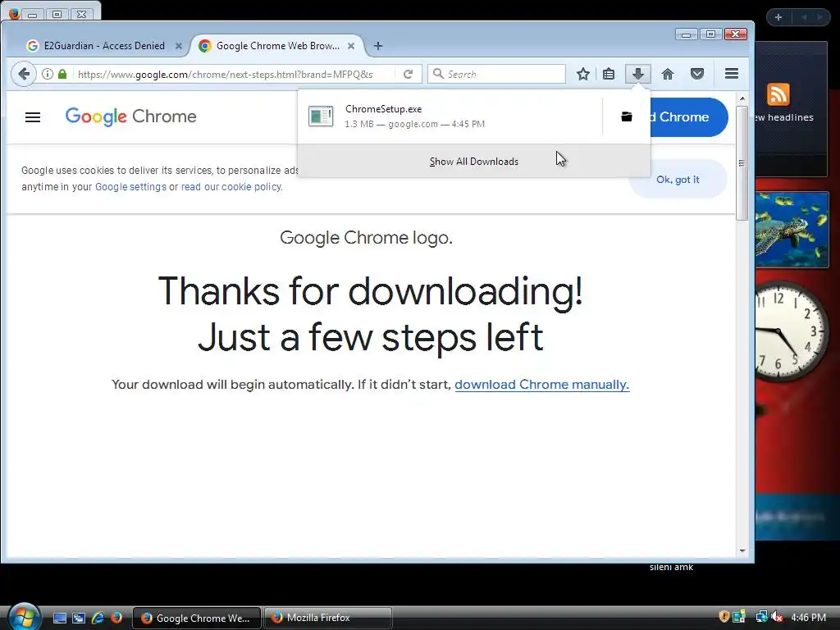Screen dimensions: 840x630
Task: Launch Internet Explorer from quick launch
Action: 98,618
